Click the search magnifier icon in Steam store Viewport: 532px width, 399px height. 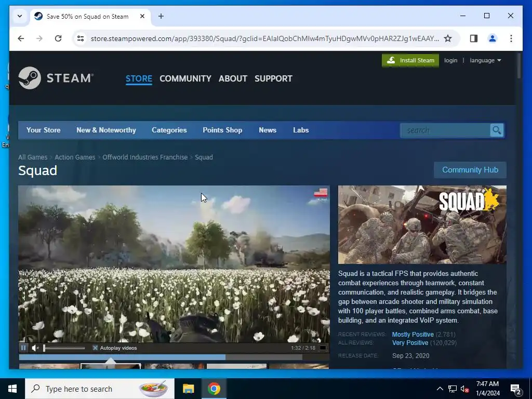(497, 130)
